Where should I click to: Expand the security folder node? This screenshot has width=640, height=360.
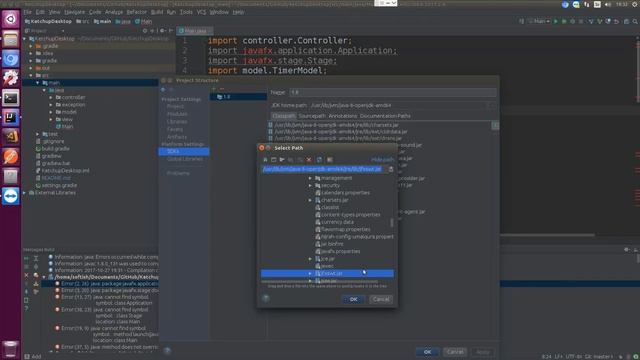point(310,186)
